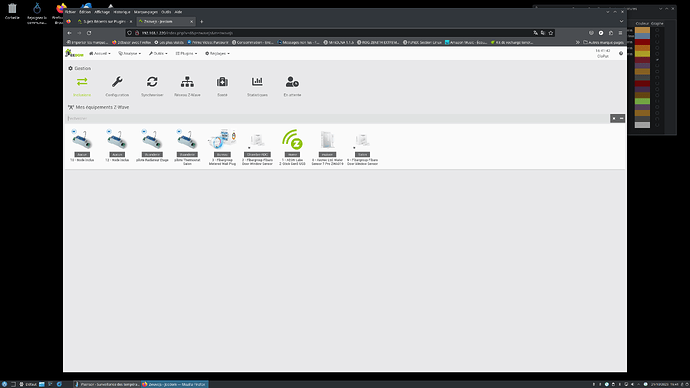Open the 12 - Node Inclus device
Screen dimensions: 690x388
point(117,145)
